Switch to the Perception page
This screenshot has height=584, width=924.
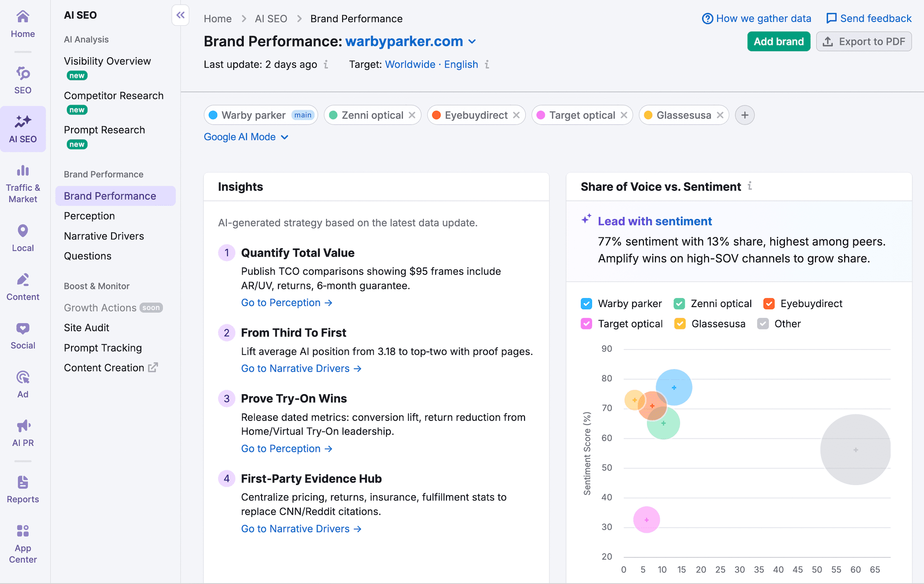pos(89,216)
